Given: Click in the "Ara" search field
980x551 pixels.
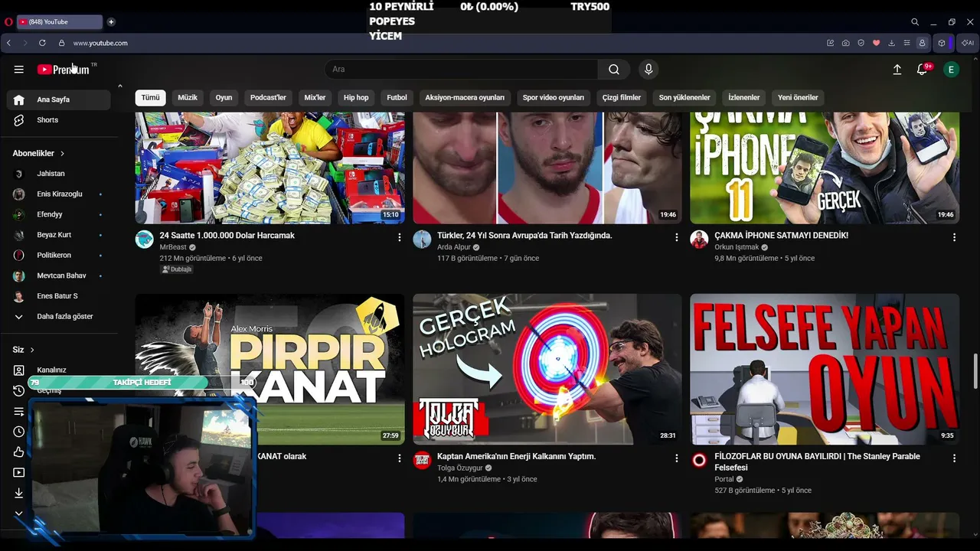Looking at the screenshot, I should point(462,70).
